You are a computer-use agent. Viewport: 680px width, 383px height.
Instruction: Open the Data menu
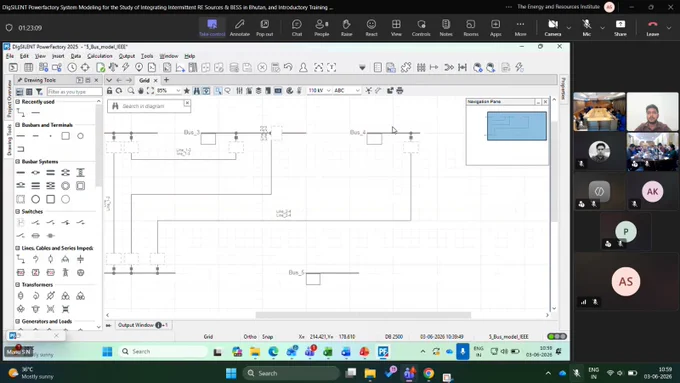click(76, 56)
